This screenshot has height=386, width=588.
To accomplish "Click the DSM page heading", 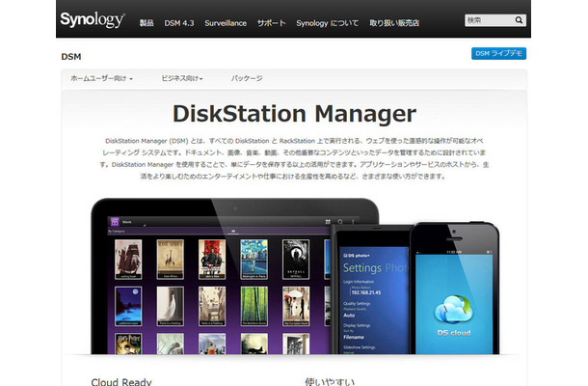I will 71,57.
